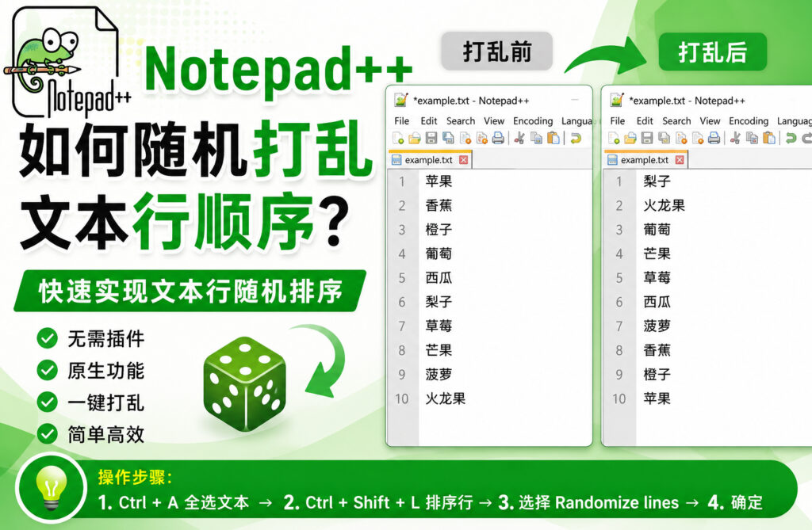This screenshot has height=530, width=812.
Task: Click New file icon in the 打乱后 window
Action: (614, 138)
